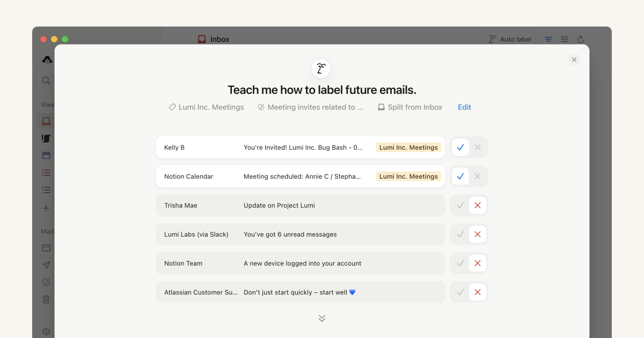Reject labeling for the Trisha Mae email

[x=477, y=205]
